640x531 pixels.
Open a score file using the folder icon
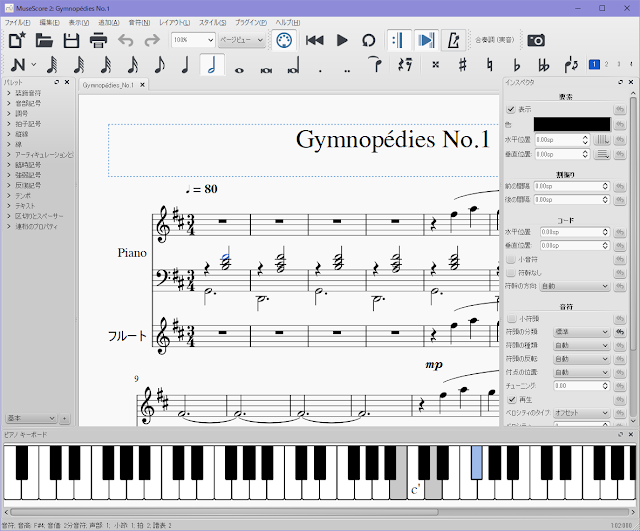(x=44, y=40)
